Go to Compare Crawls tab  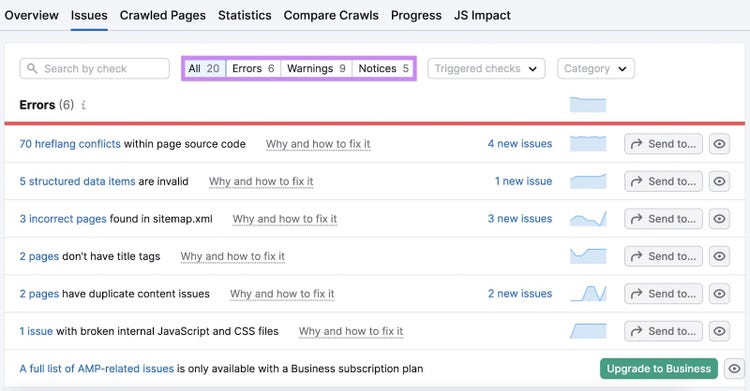point(331,15)
